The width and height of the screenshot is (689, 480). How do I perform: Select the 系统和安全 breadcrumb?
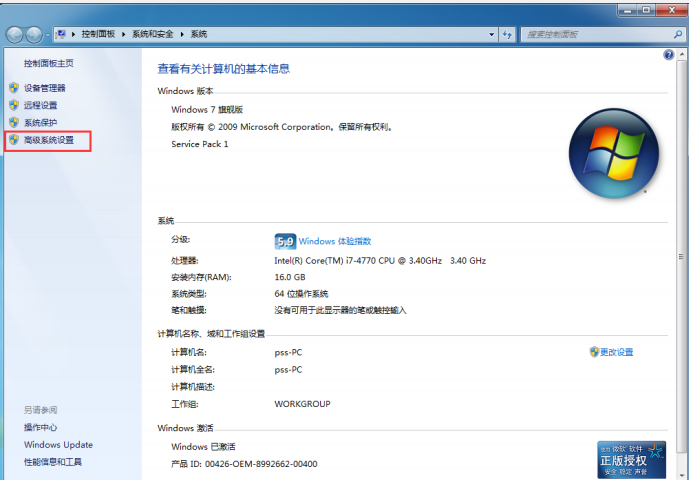[x=152, y=34]
